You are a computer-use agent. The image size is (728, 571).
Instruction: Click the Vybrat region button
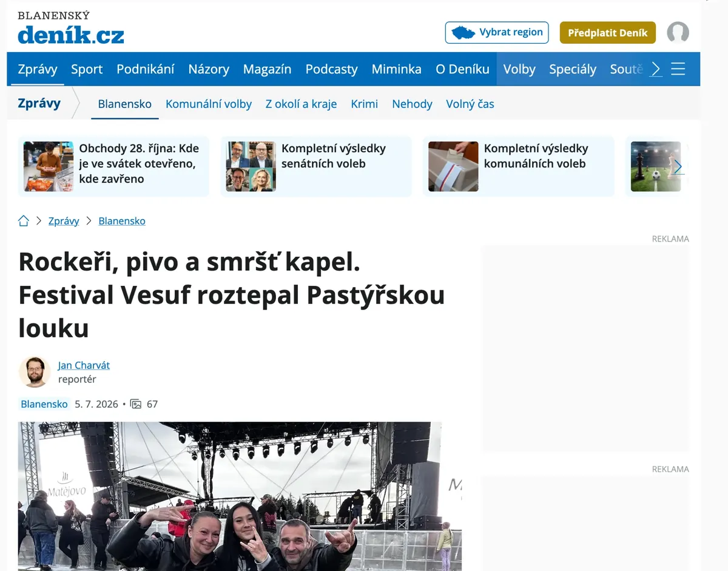tap(497, 32)
